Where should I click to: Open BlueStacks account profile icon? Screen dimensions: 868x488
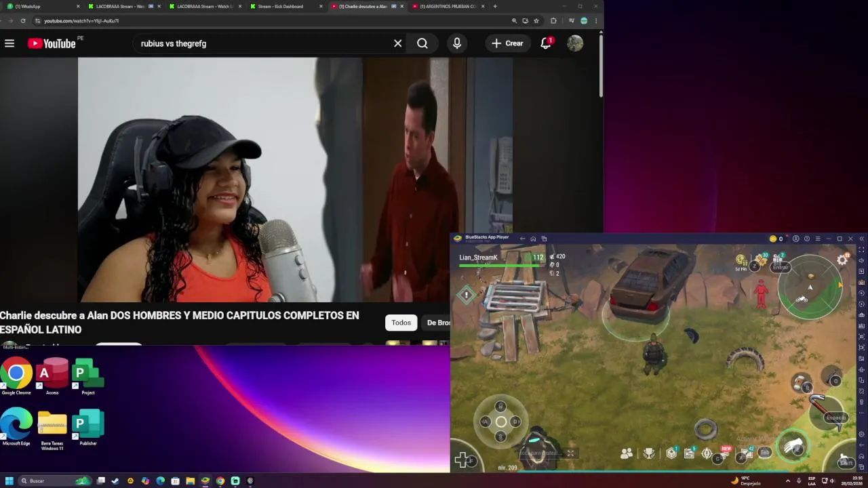pyautogui.click(x=795, y=239)
